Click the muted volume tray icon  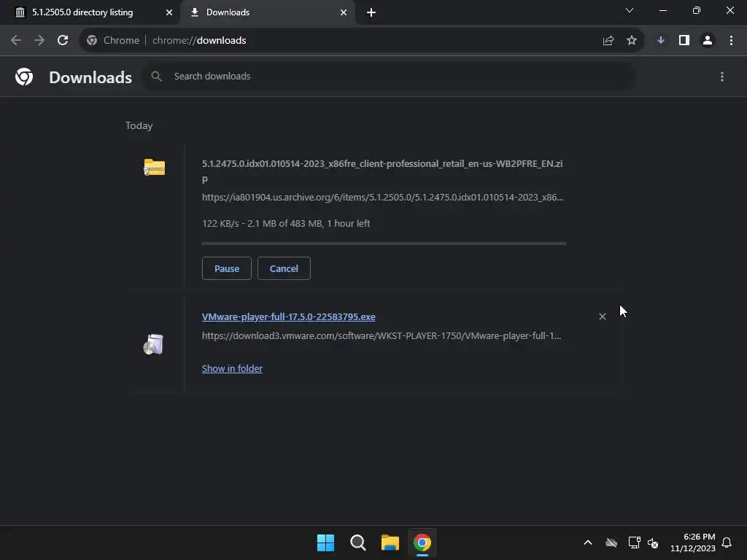653,542
